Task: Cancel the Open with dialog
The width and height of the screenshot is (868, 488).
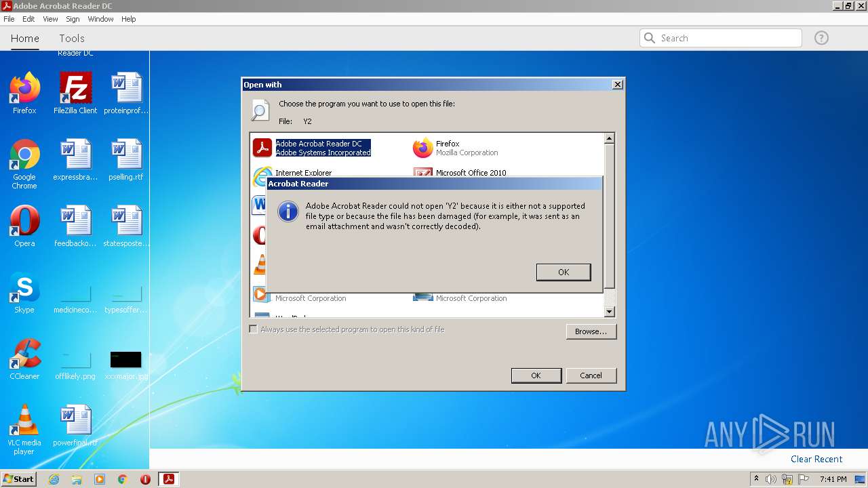Action: [x=591, y=375]
